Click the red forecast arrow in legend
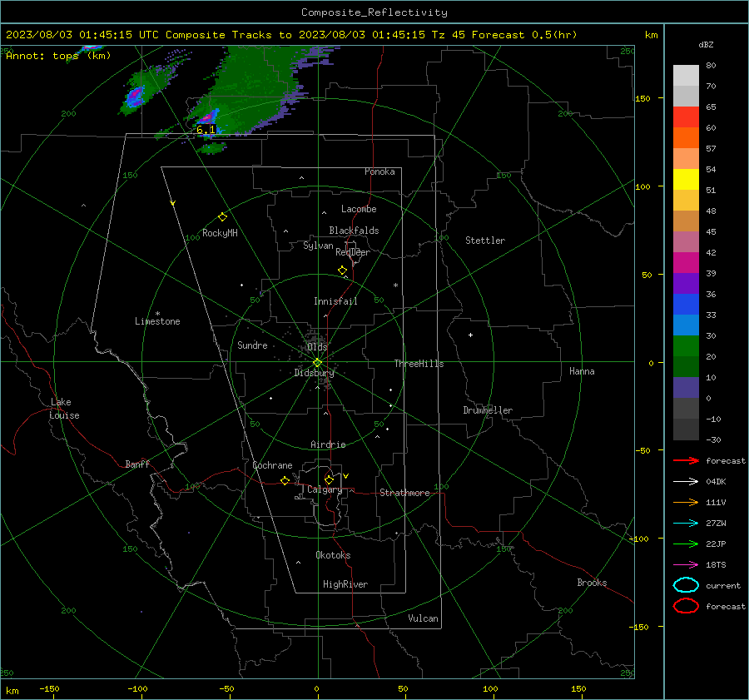Viewport: 749px width, 700px height. [686, 460]
